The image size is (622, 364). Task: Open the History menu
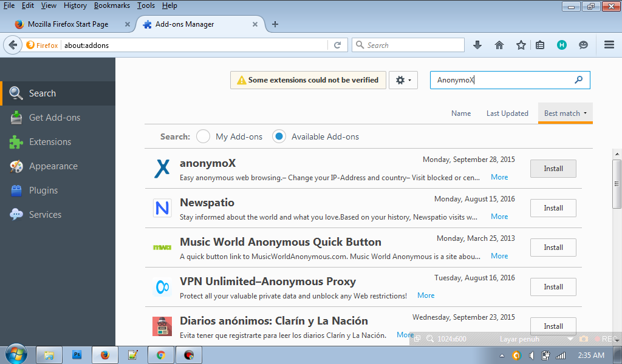coord(75,5)
